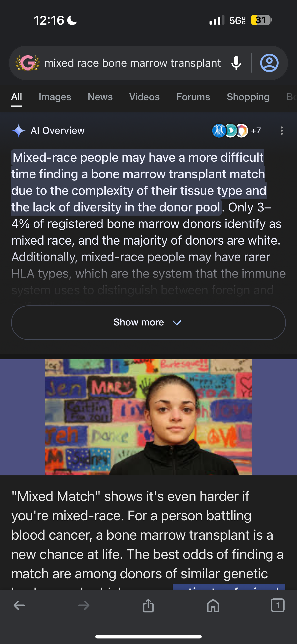Tap the AI Overview source icons cluster
Viewport: 297px width, 644px height.
pyautogui.click(x=230, y=131)
